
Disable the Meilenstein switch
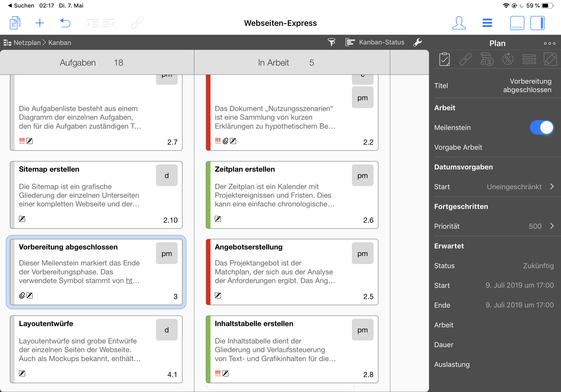coord(541,127)
